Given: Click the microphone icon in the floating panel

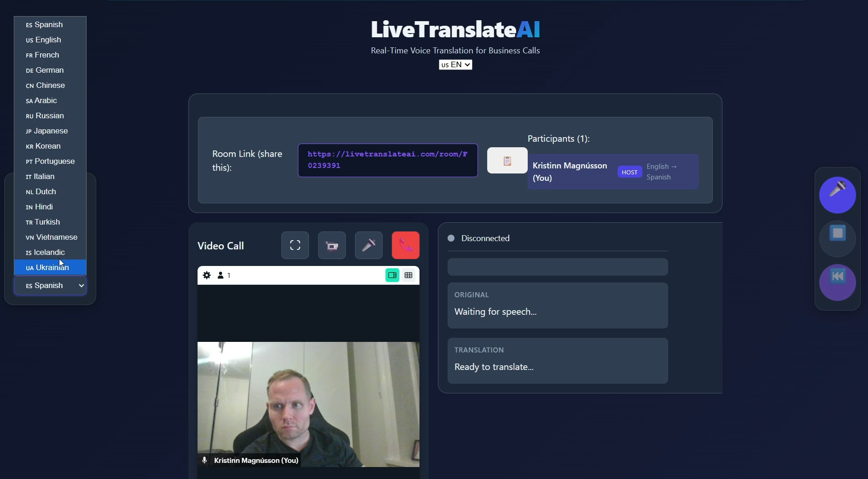Looking at the screenshot, I should tap(838, 195).
